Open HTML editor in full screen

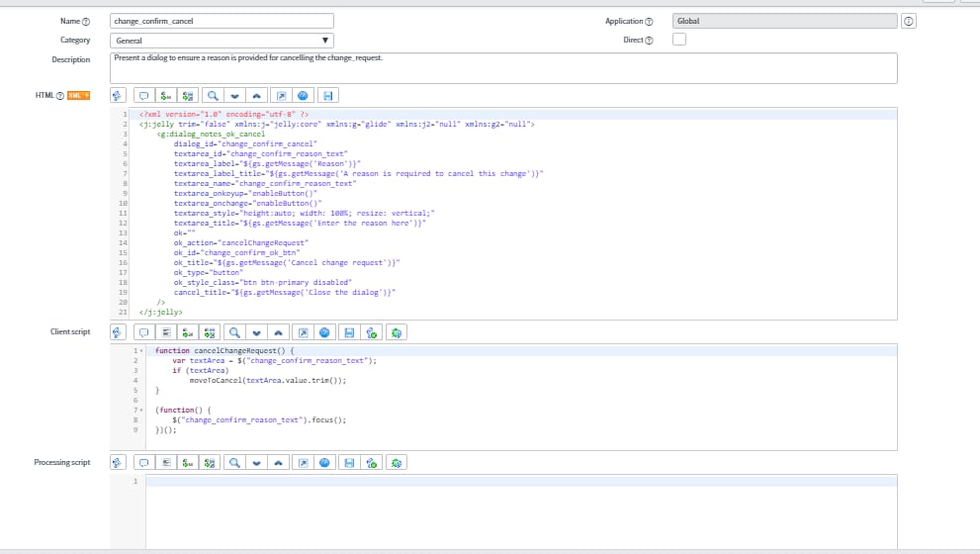[x=281, y=96]
